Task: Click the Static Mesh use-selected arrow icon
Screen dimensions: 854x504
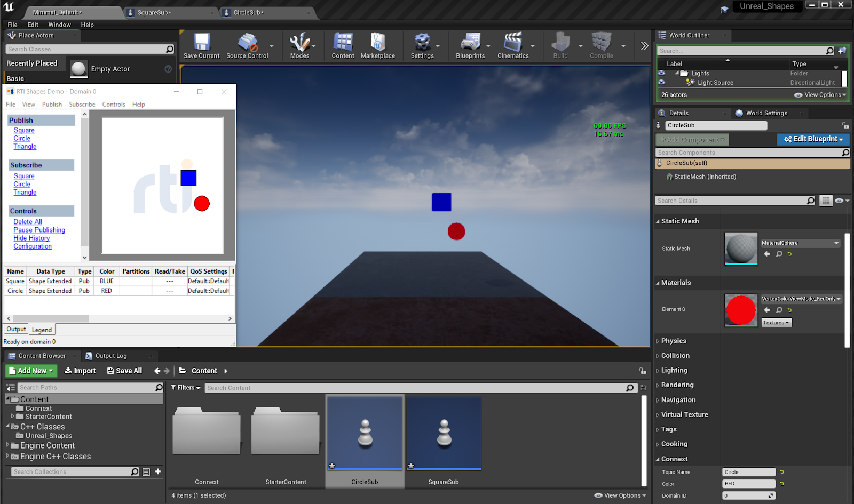Action: (x=767, y=254)
